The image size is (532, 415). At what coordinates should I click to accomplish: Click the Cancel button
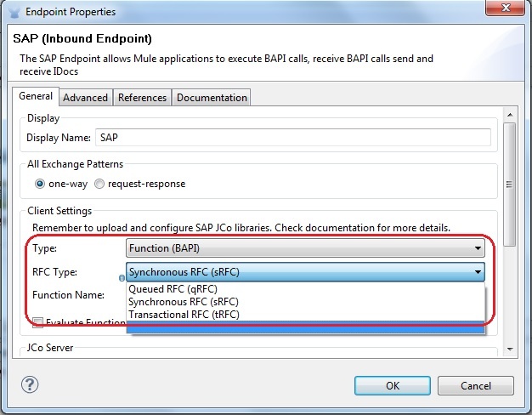click(x=476, y=385)
